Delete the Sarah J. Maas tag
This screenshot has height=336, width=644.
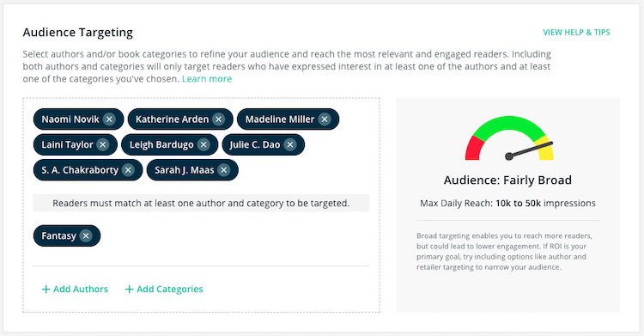point(223,170)
